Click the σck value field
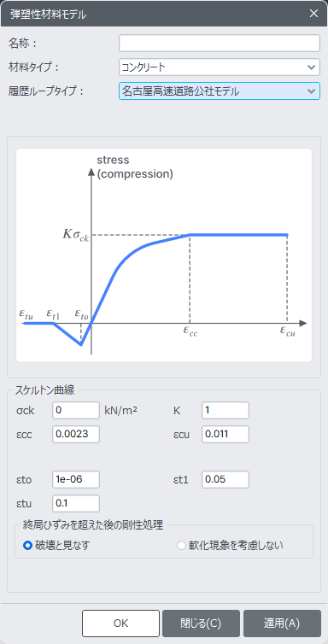The height and width of the screenshot is (644, 328). point(76,411)
